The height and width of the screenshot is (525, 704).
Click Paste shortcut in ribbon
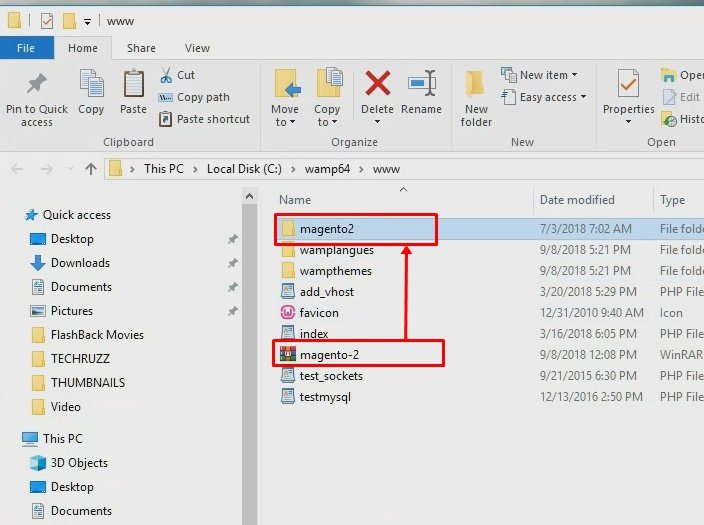204,119
